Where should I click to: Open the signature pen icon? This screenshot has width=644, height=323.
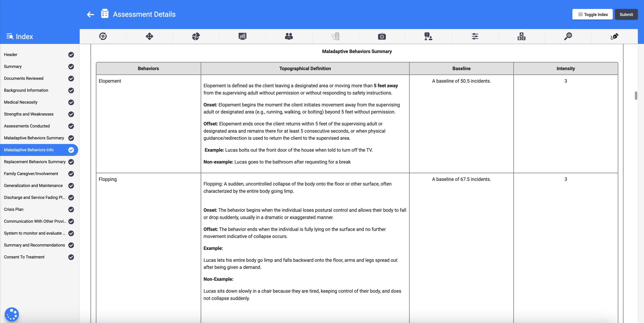point(615,36)
